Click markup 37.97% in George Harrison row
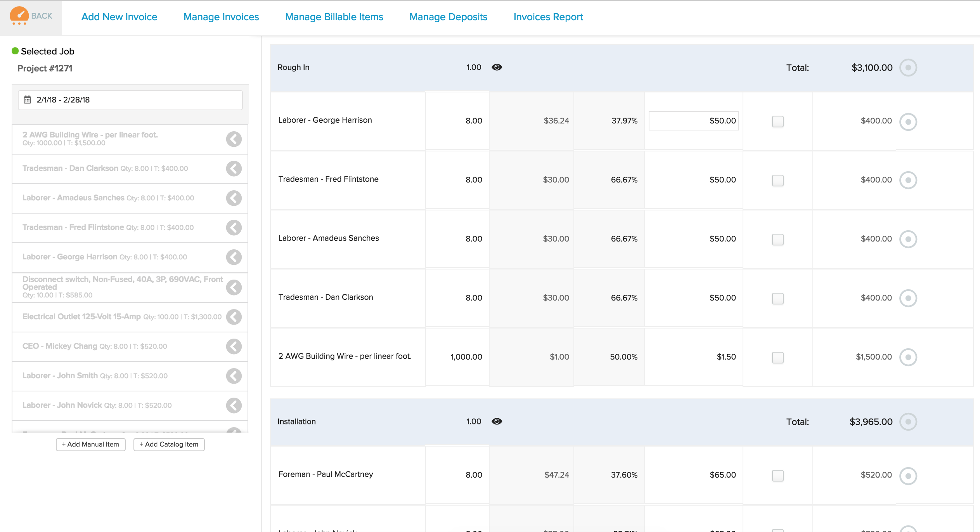Viewport: 980px width, 532px height. [x=624, y=121]
